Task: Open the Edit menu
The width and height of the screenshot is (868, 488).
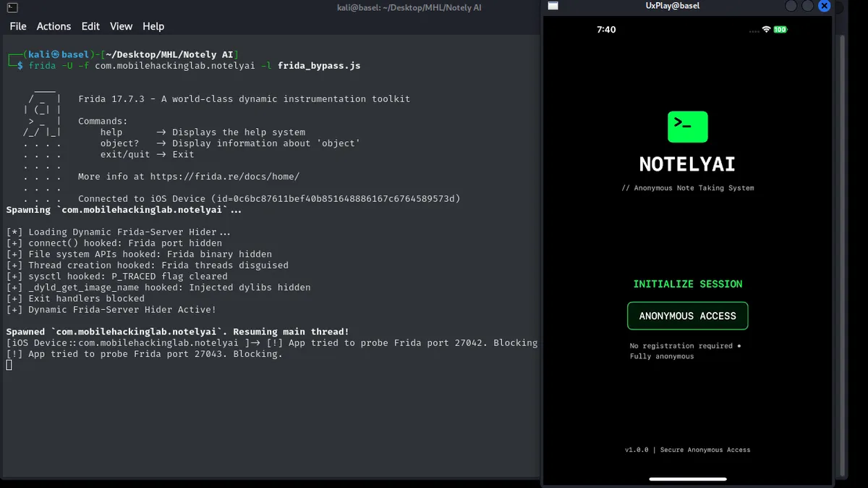Action: pos(90,26)
